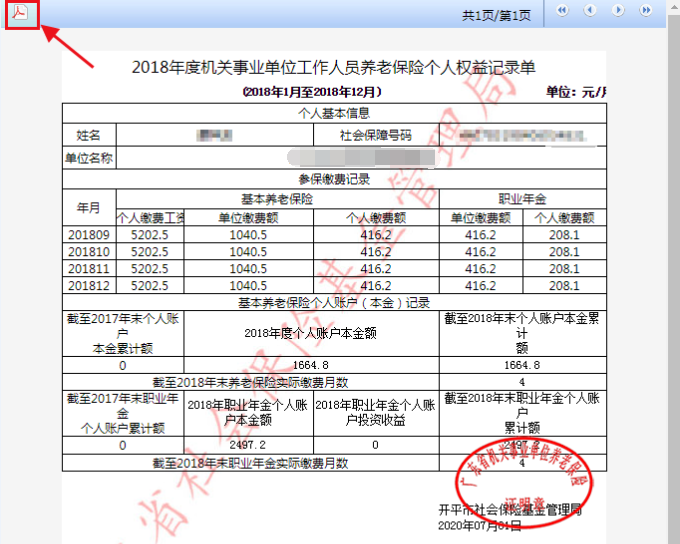Go to the previous page
Viewport: 680px width, 544px height.
click(x=590, y=11)
